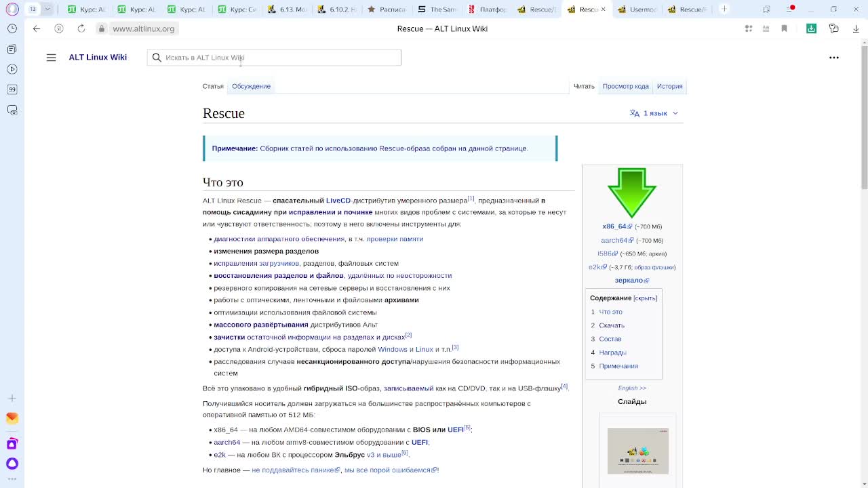Go to contents item Награды
The image size is (868, 488).
pyautogui.click(x=612, y=352)
